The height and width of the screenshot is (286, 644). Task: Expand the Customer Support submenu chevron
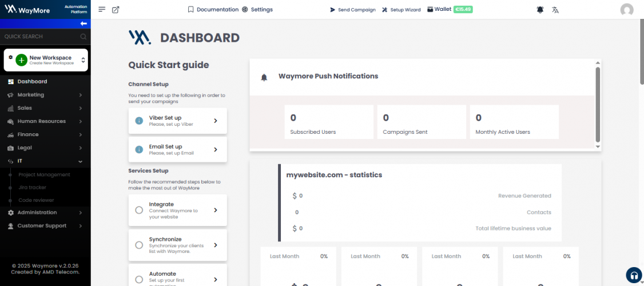(81, 225)
